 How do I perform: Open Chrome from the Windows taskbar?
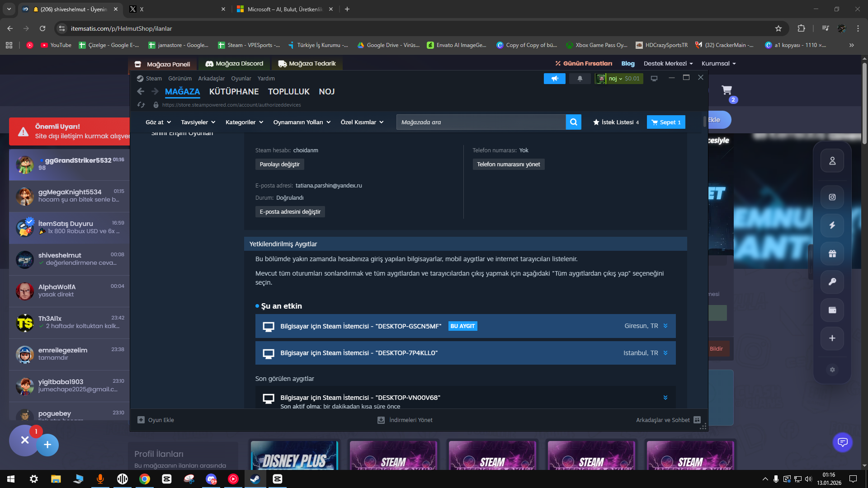tap(145, 479)
